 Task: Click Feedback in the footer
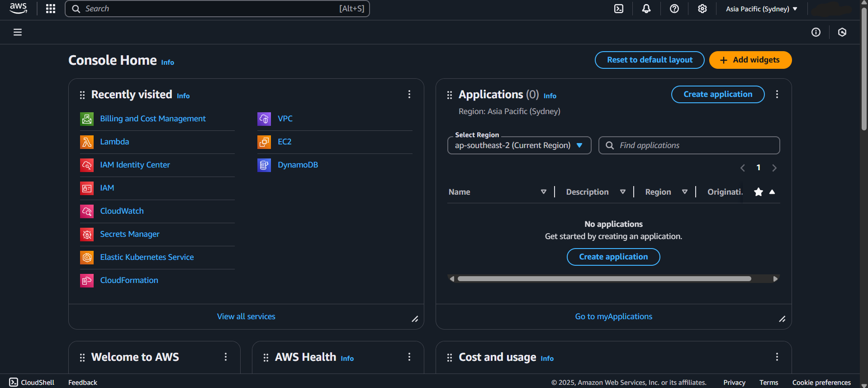click(x=83, y=383)
